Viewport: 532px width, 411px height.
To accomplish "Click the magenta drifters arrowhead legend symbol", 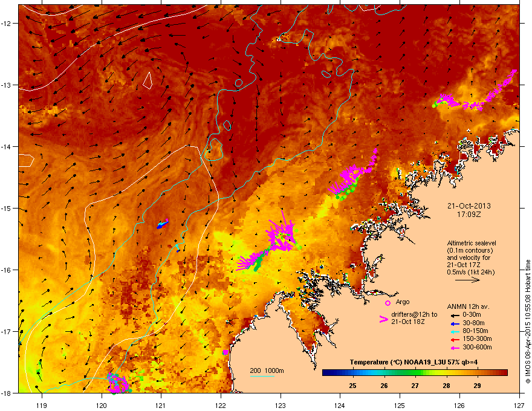I will pos(383,319).
